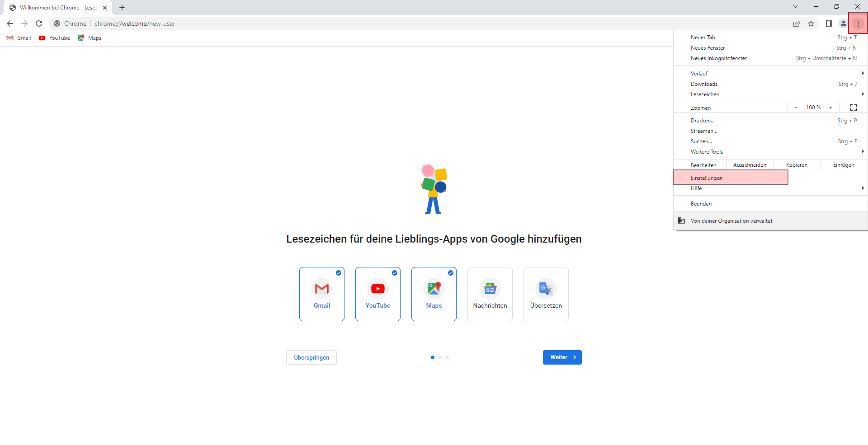868x445 pixels.
Task: Click the Chrome site info icon
Action: [x=57, y=23]
